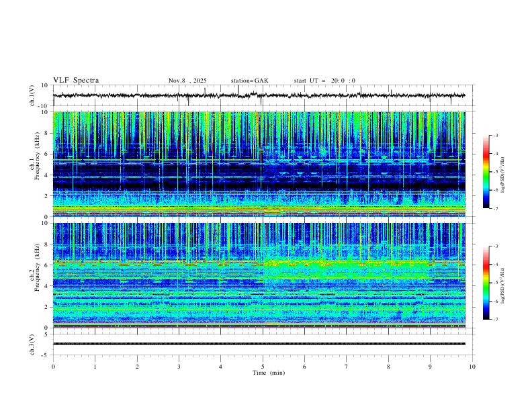Image resolution: width=532 pixels, height=411 pixels.
Task: Click inside the ch.1 spectrogram panel
Action: pos(259,164)
